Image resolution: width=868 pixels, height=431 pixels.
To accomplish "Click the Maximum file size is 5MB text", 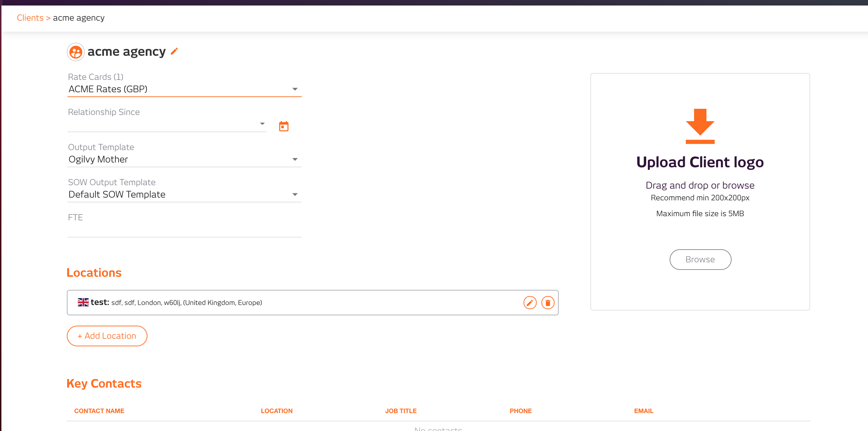I will (700, 213).
